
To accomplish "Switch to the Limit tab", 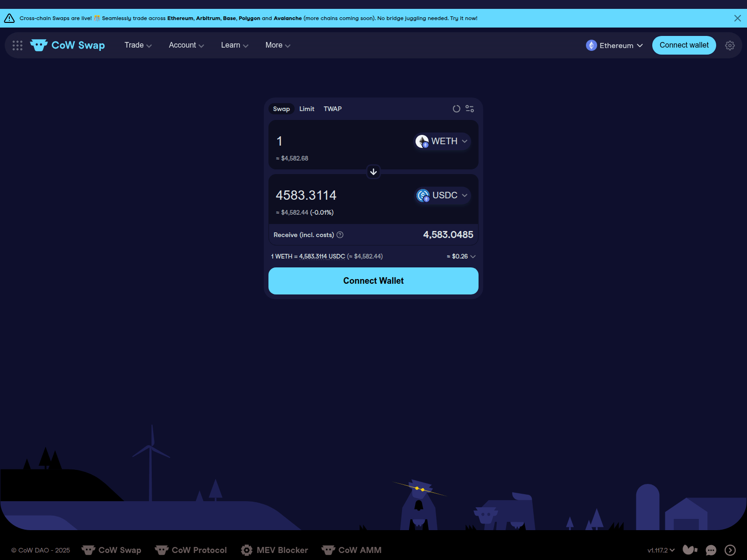I will click(307, 109).
